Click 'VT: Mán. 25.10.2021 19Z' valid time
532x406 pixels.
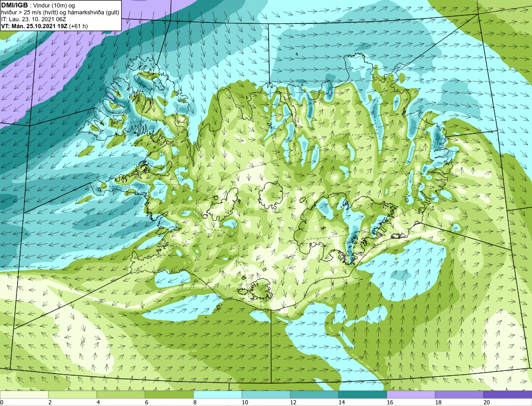[34, 26]
